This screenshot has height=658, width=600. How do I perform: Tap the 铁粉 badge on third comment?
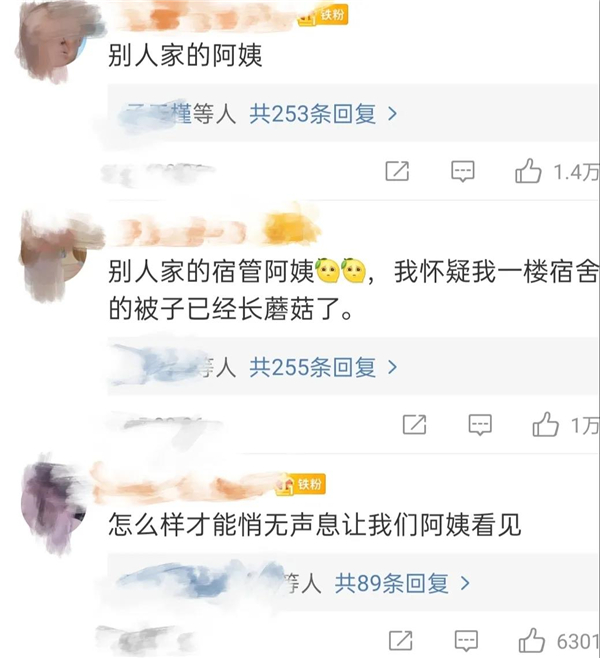301,485
